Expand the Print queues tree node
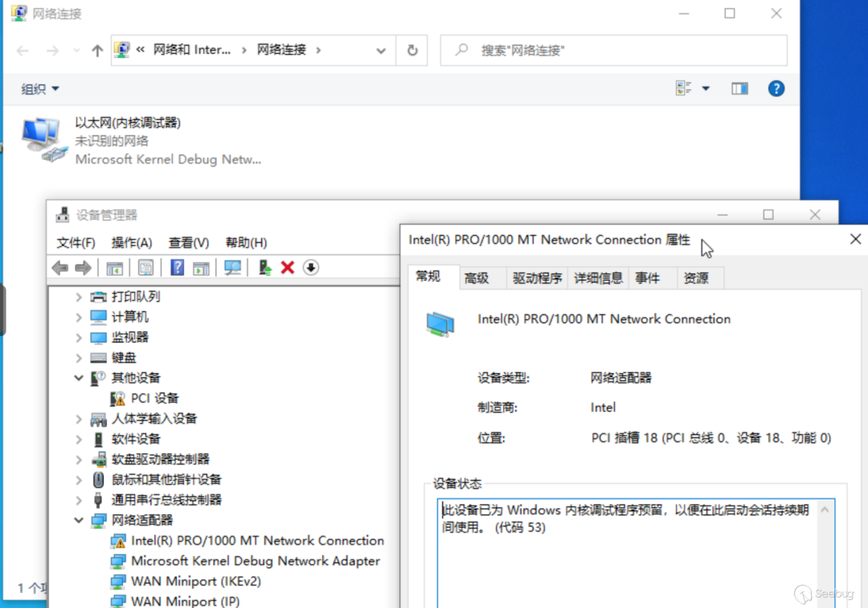 click(x=79, y=297)
